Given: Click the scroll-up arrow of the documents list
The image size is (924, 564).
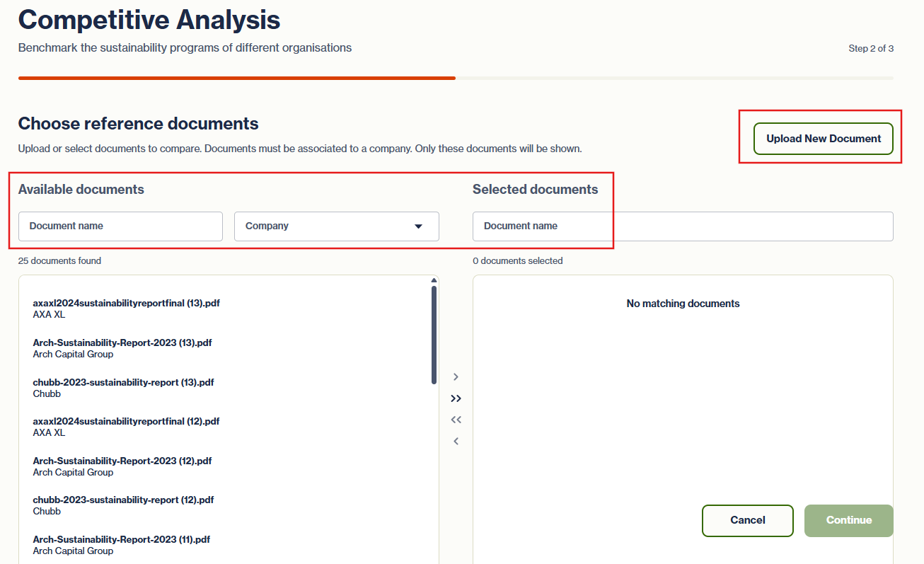Looking at the screenshot, I should 434,280.
